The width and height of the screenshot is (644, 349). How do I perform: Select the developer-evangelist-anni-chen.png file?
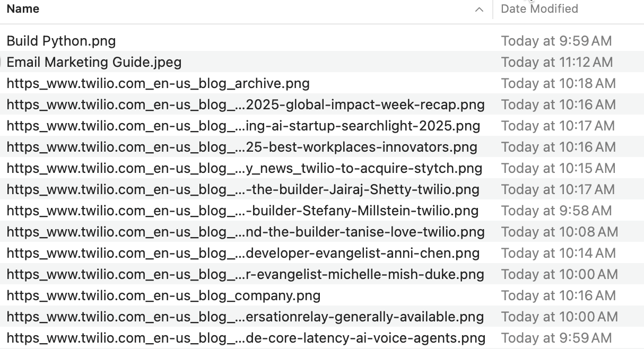pos(243,253)
